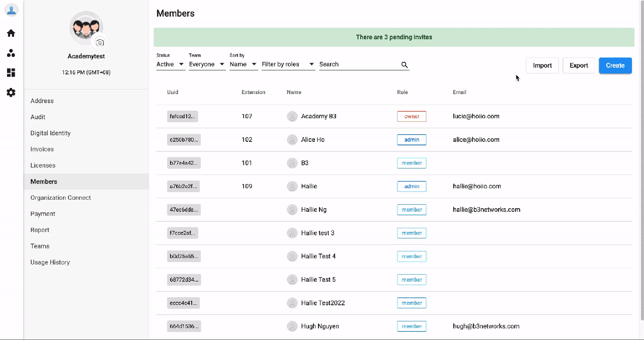644x340 pixels.
Task: Expand the Filter by roles dropdown
Action: coord(288,64)
